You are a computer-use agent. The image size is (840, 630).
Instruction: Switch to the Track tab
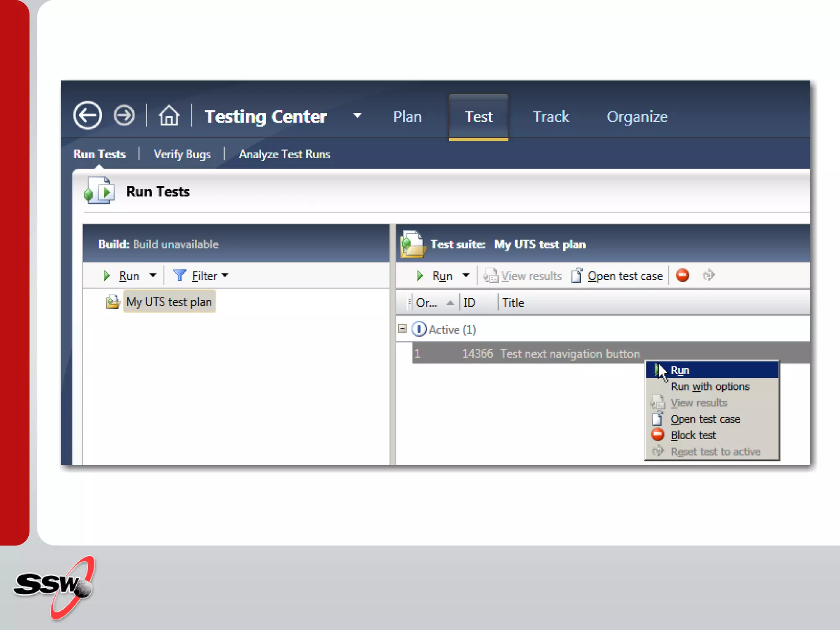[x=551, y=117]
